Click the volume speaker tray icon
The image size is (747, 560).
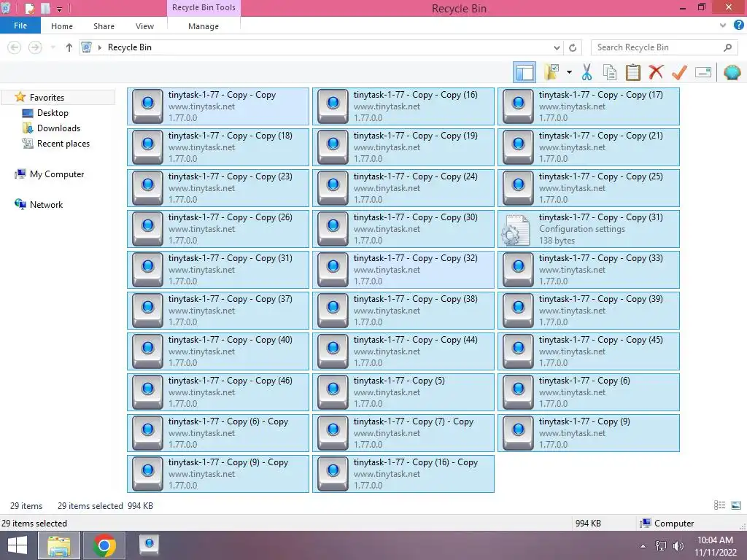pyautogui.click(x=678, y=546)
